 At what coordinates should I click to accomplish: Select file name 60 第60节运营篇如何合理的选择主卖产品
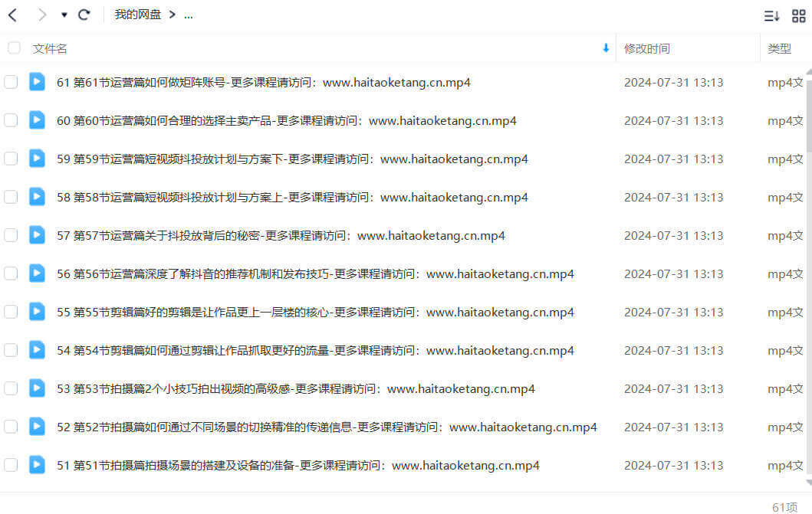[286, 121]
